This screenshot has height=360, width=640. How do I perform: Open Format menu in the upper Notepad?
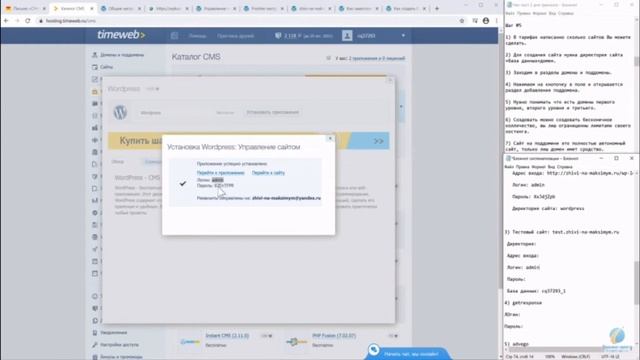click(x=540, y=13)
